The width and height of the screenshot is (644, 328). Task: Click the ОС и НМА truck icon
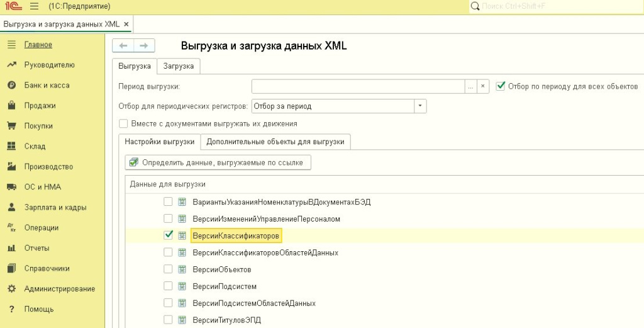(11, 186)
